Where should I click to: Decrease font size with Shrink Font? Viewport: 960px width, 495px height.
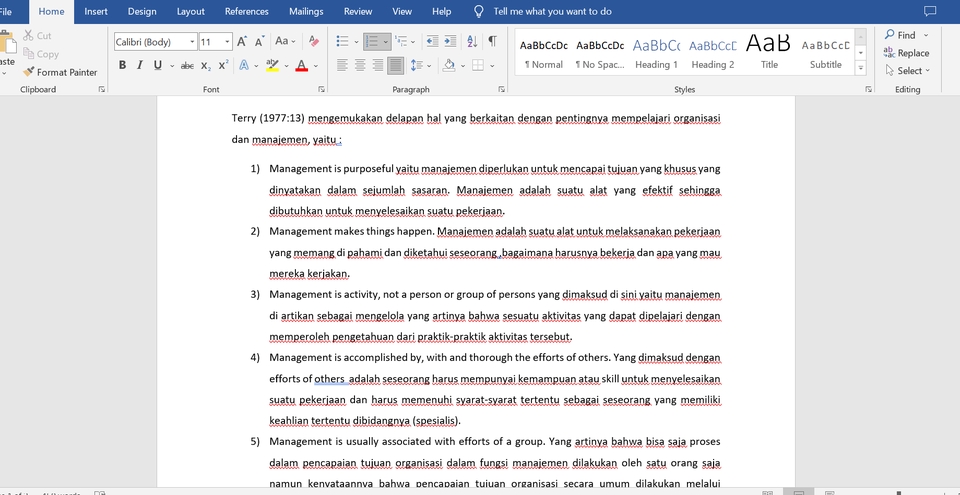pos(260,41)
